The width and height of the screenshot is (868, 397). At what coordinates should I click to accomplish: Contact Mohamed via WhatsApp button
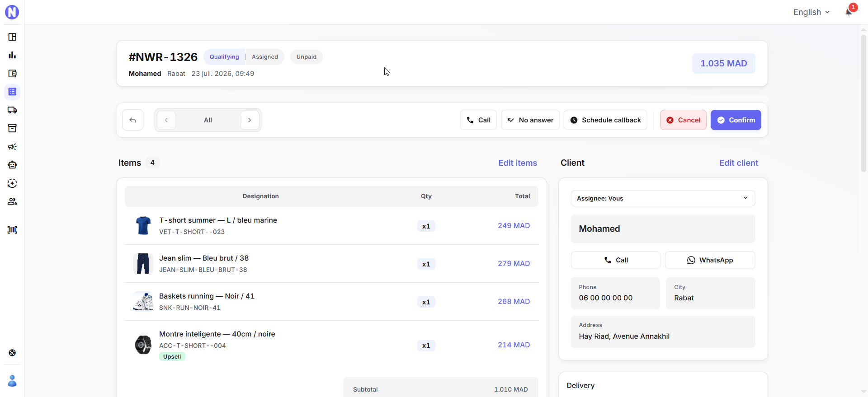(x=710, y=260)
